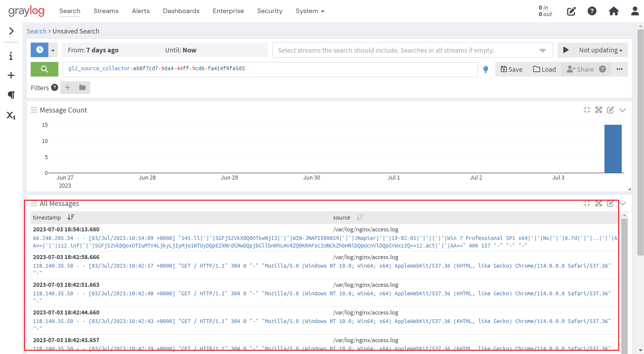This screenshot has width=644, height=354.
Task: Open the sidebar description info icon
Action: pyautogui.click(x=11, y=56)
